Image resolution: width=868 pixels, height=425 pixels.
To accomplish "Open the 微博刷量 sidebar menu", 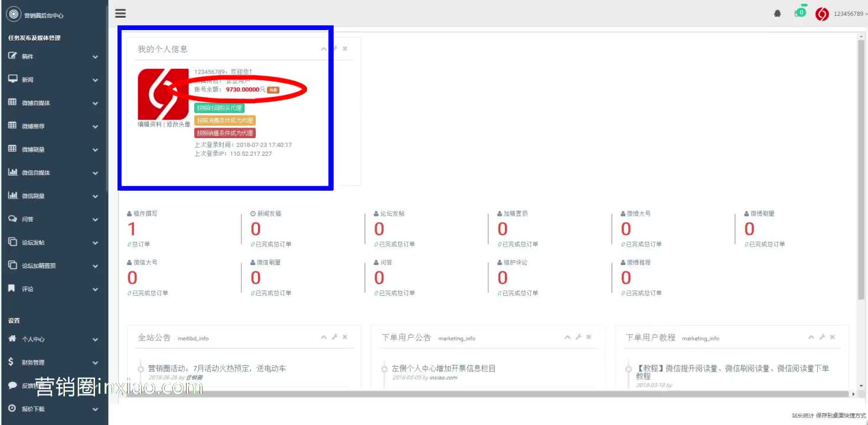I will pyautogui.click(x=54, y=149).
